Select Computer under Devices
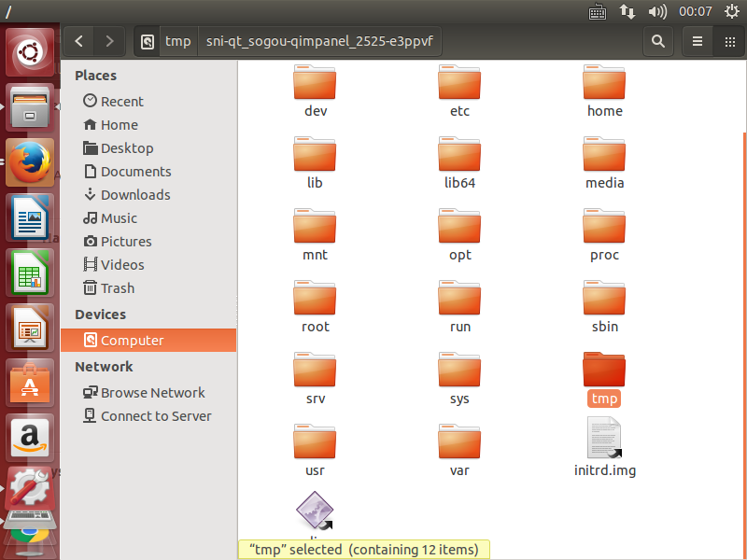The height and width of the screenshot is (560, 747). (148, 340)
